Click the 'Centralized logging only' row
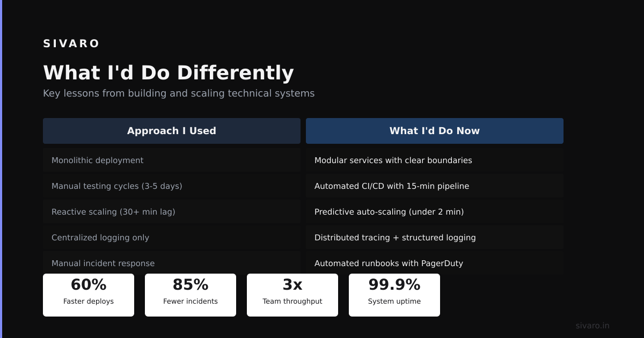 [172, 238]
